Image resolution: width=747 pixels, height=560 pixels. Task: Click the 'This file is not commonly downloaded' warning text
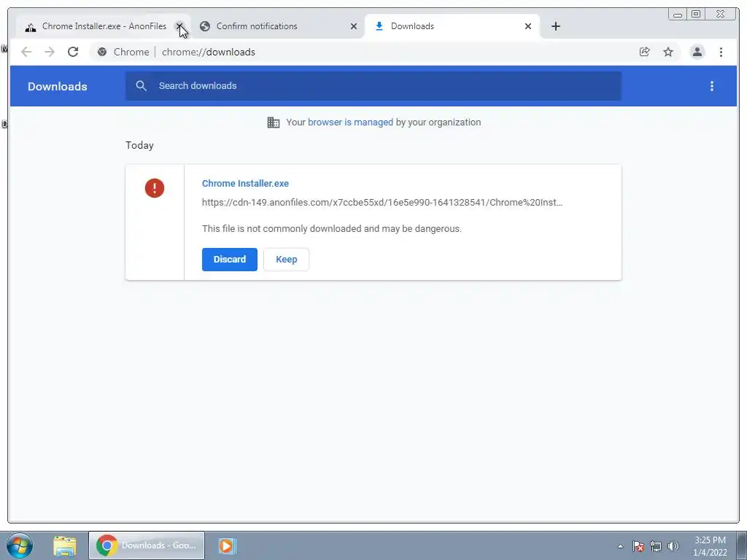(332, 228)
